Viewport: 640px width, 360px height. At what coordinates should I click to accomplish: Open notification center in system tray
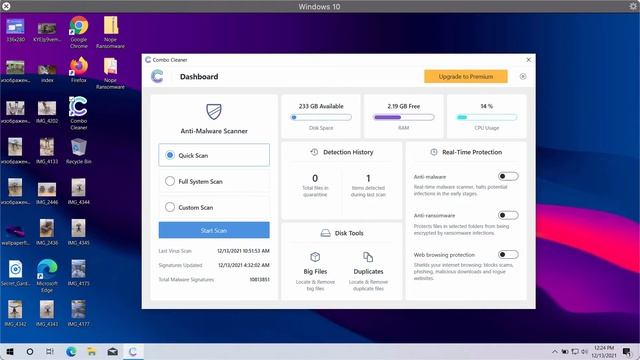point(627,352)
